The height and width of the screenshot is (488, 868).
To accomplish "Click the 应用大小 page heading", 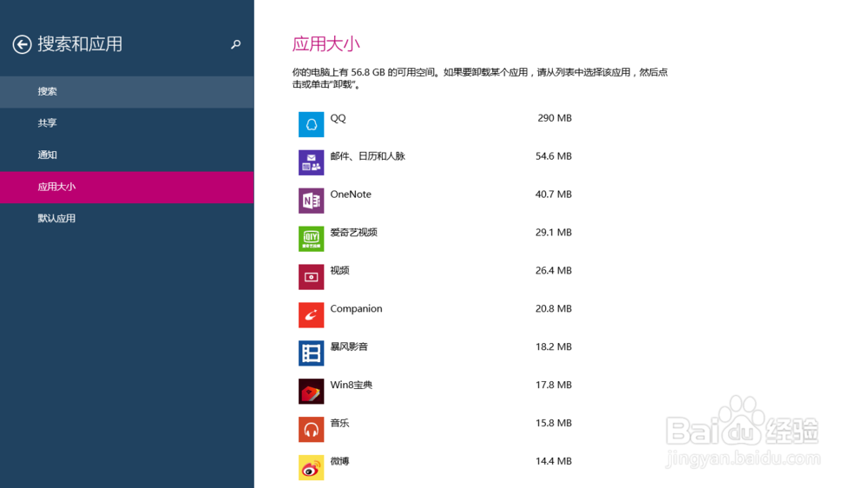I will [x=326, y=44].
